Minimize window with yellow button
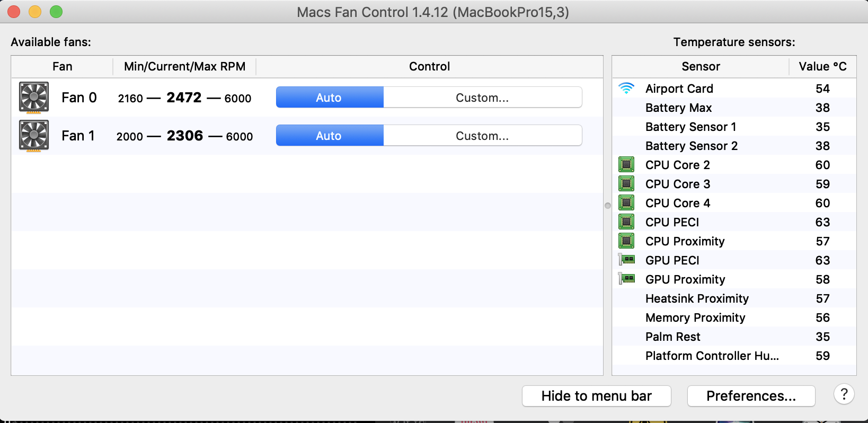 point(35,12)
